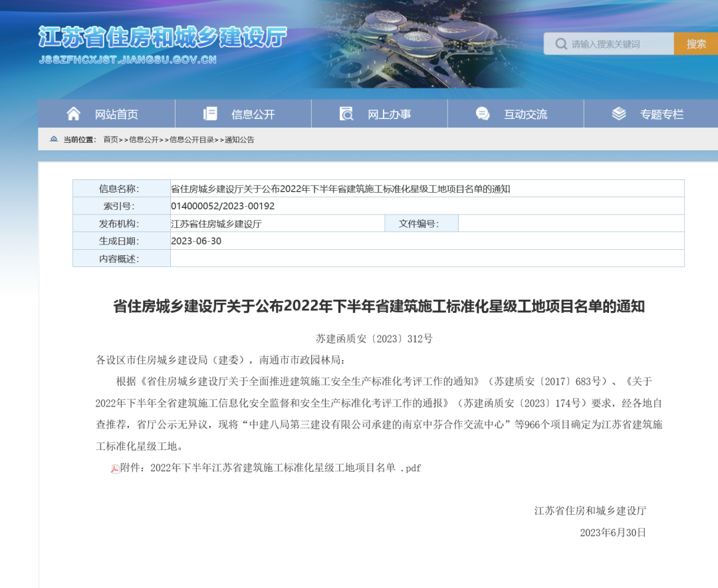Click the home icon beside 网站首页
Image resolution: width=718 pixels, height=588 pixels.
[74, 114]
